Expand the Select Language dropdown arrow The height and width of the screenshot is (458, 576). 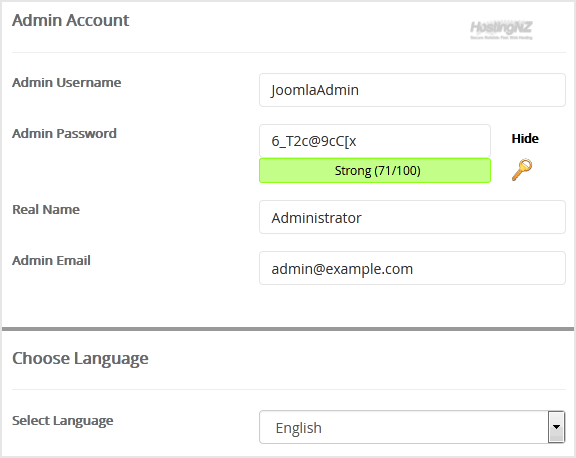click(556, 427)
